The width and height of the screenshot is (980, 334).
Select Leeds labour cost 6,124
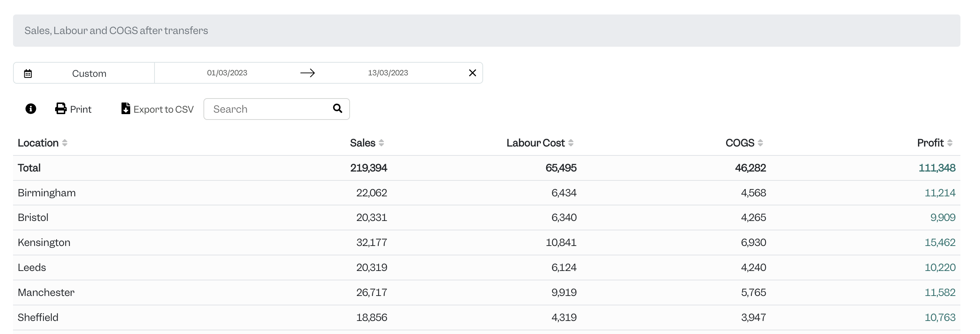point(564,268)
